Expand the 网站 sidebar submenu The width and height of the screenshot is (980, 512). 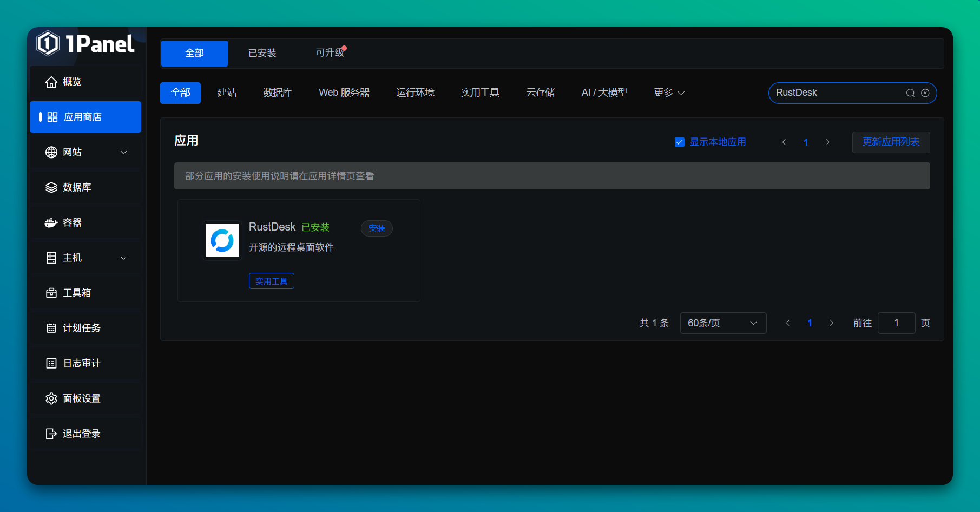[x=123, y=153]
